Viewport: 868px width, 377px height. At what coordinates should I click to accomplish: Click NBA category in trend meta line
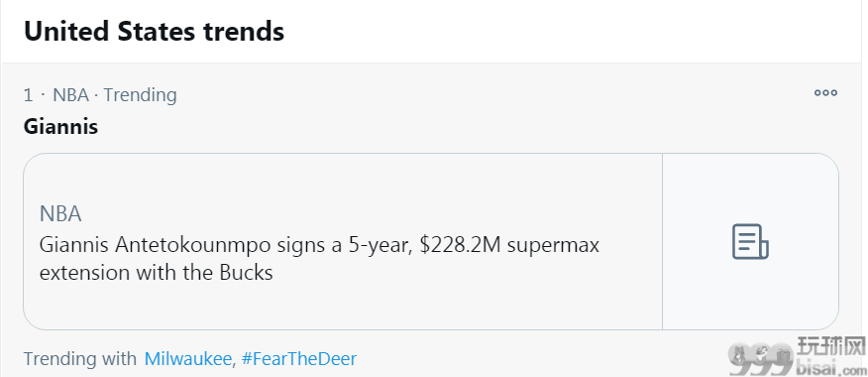coord(71,95)
